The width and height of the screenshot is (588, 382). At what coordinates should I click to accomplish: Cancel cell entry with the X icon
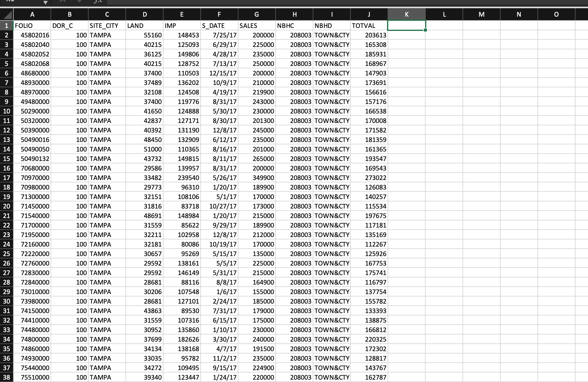point(62,1)
